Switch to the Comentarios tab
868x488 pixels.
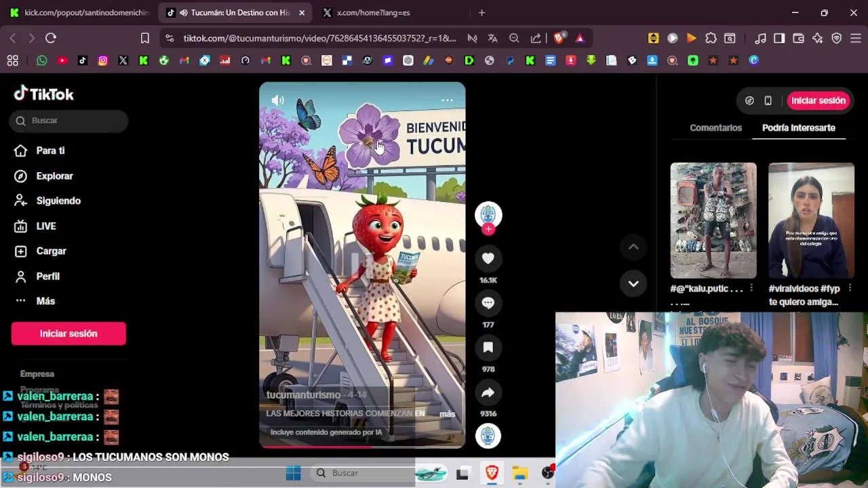(715, 127)
